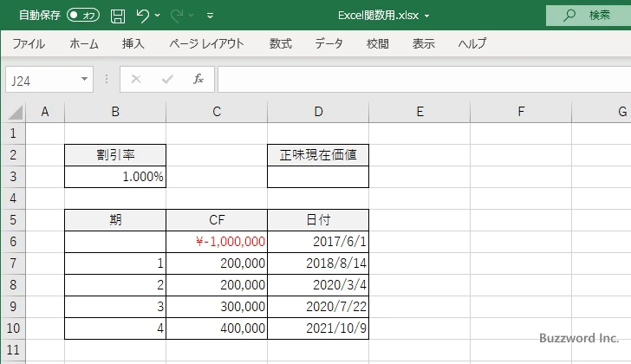631x364 pixels.
Task: Open the ファイル menu
Action: coord(29,43)
